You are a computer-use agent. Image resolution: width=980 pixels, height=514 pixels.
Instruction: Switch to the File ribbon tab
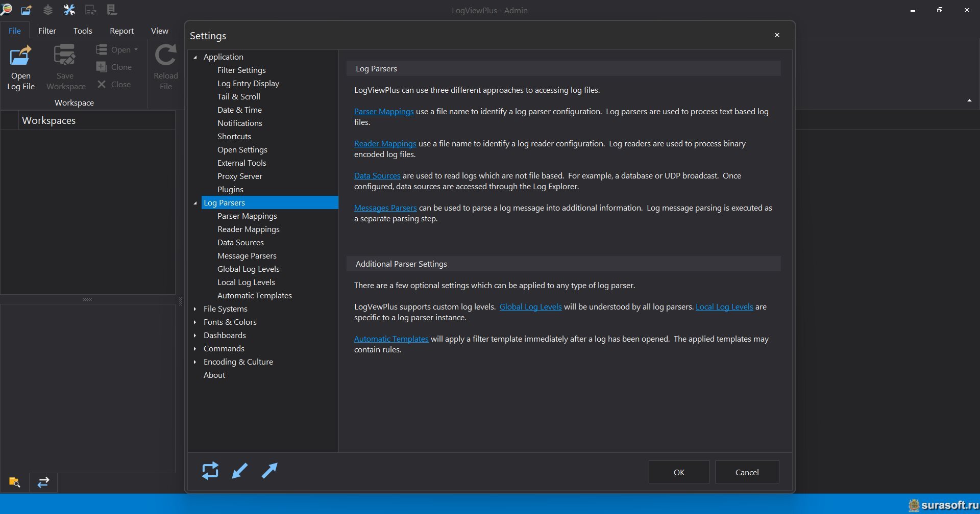pyautogui.click(x=15, y=31)
